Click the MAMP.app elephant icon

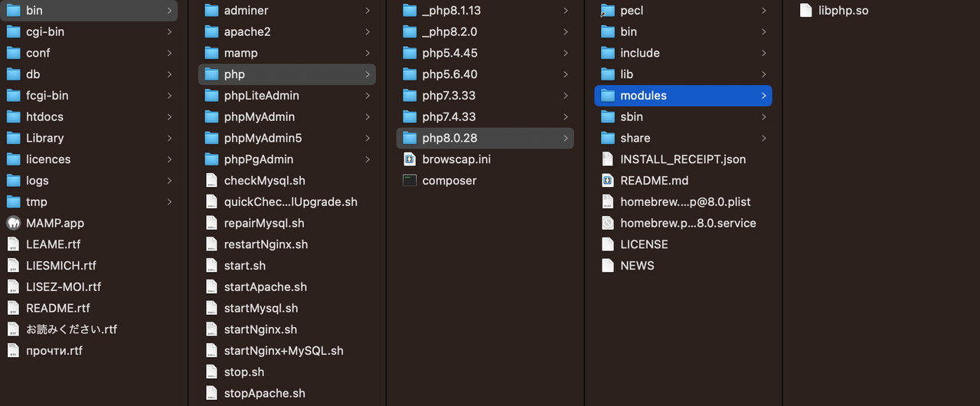13,223
